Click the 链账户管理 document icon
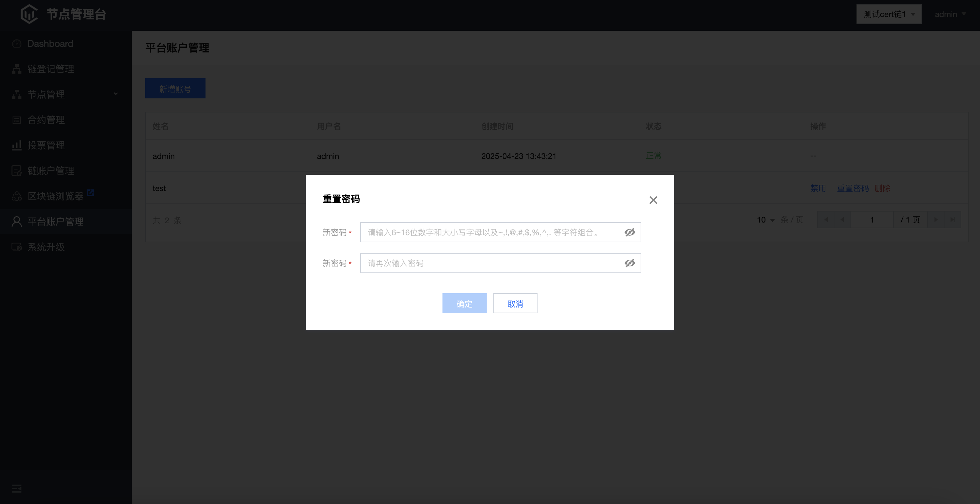Screen dimensions: 980x504 [x=17, y=171]
